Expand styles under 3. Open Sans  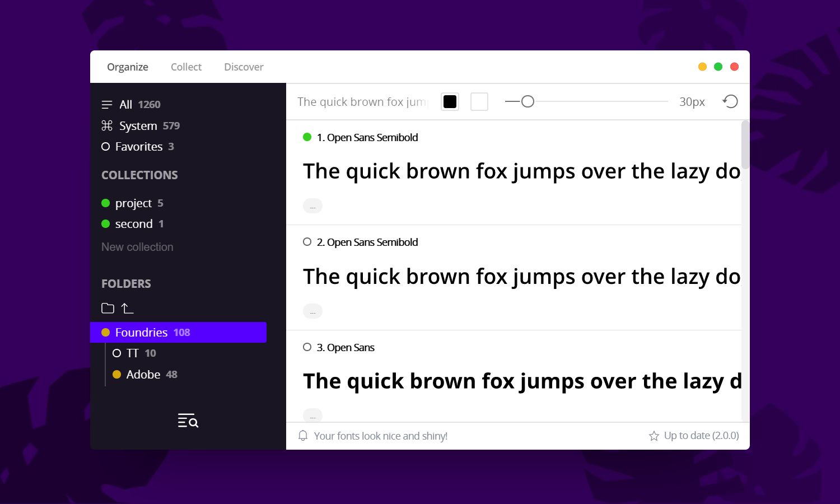[x=312, y=416]
